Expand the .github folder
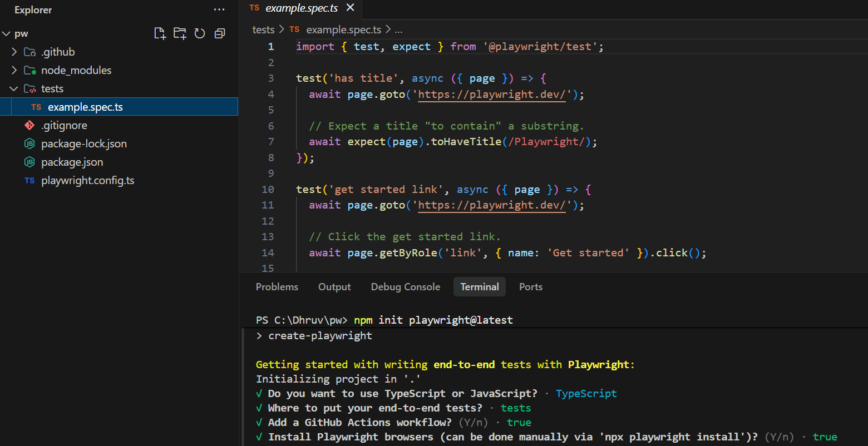 [x=14, y=52]
